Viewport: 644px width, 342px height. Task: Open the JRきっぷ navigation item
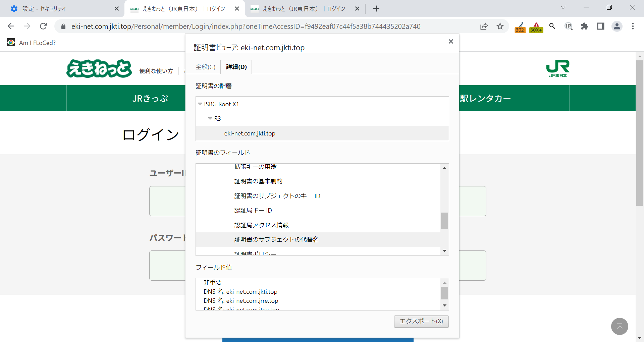coord(150,98)
